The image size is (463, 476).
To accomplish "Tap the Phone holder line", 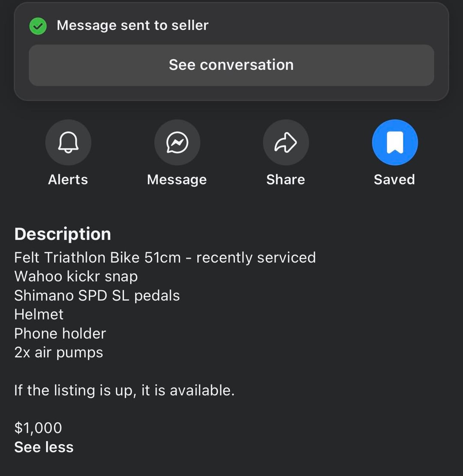I will tap(60, 333).
